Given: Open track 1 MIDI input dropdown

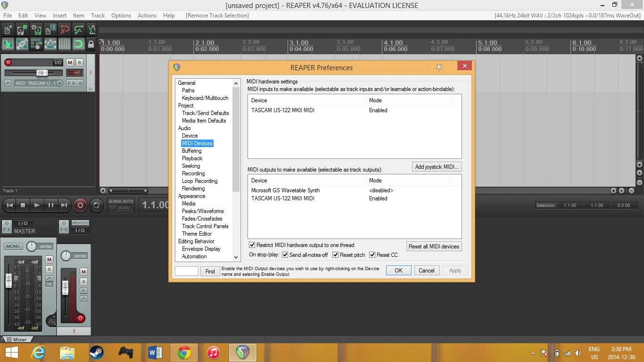Looking at the screenshot, I should [x=39, y=83].
